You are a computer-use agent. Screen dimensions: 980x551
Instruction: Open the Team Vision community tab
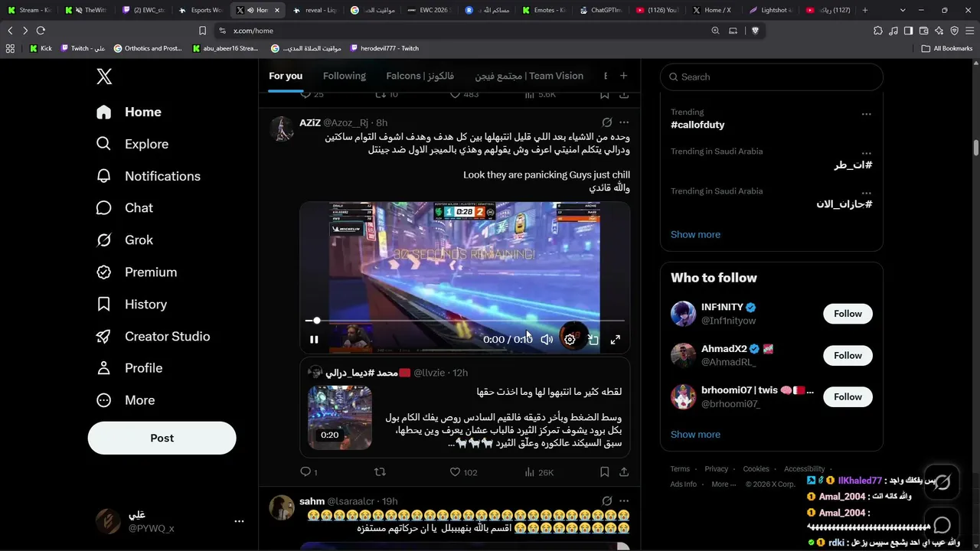point(529,76)
